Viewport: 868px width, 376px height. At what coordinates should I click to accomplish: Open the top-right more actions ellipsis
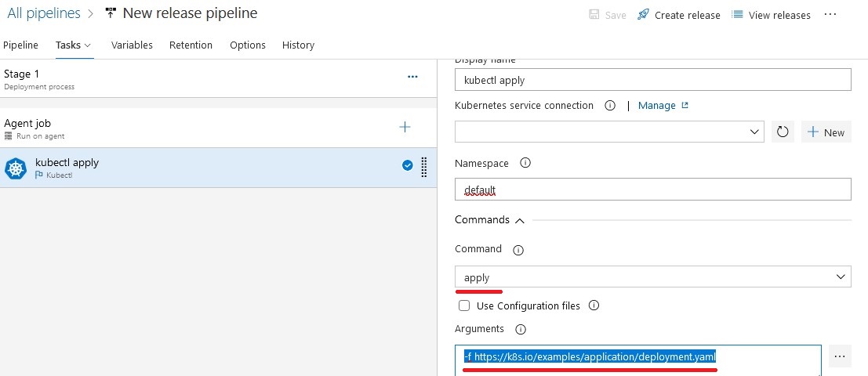pos(830,15)
